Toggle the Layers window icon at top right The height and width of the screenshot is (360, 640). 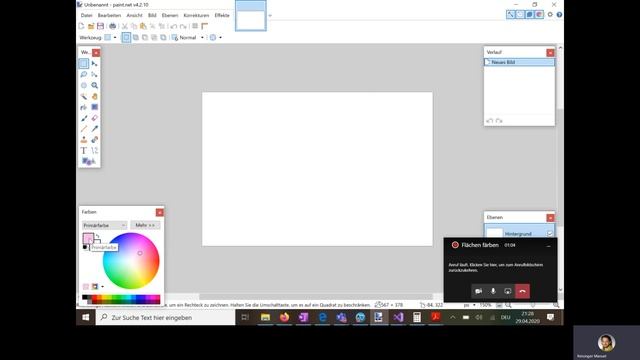tap(529, 14)
